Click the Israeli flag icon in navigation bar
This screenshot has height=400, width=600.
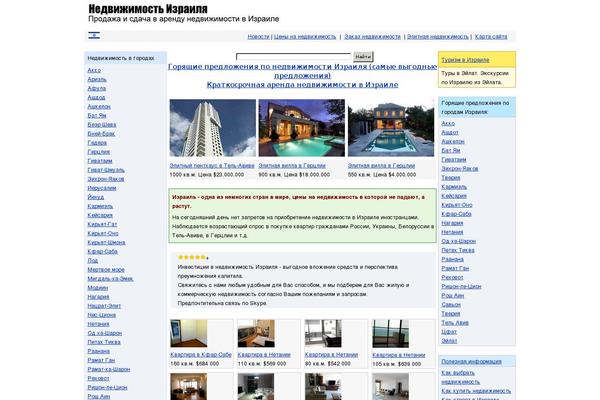tap(94, 36)
